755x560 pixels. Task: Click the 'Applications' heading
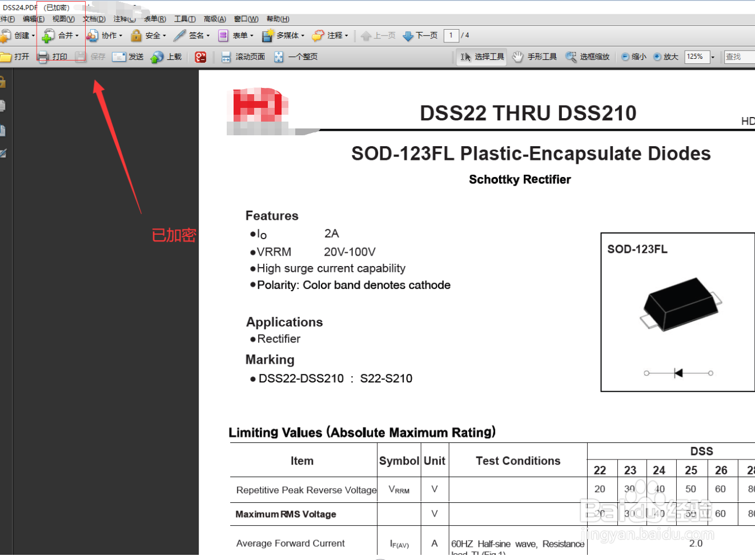pos(284,322)
